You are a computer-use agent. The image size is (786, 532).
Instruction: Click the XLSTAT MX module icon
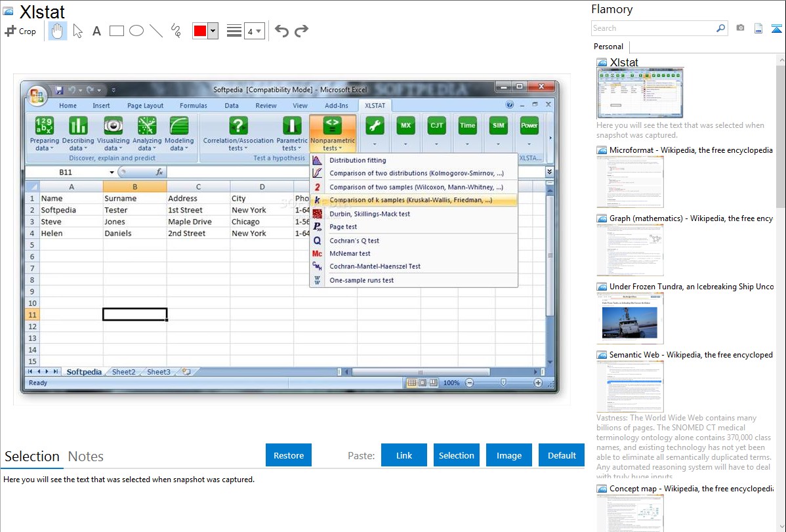coord(405,125)
